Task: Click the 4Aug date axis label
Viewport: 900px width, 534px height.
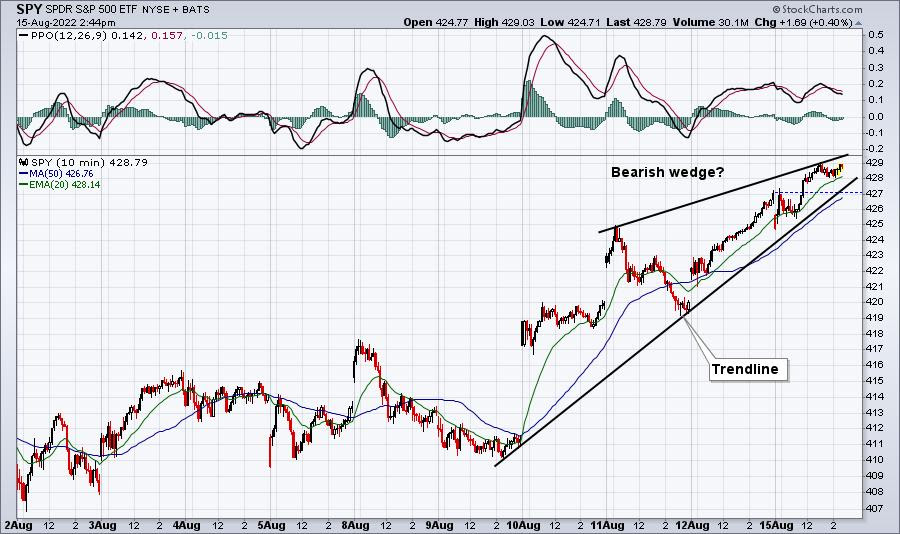Action: [187, 525]
